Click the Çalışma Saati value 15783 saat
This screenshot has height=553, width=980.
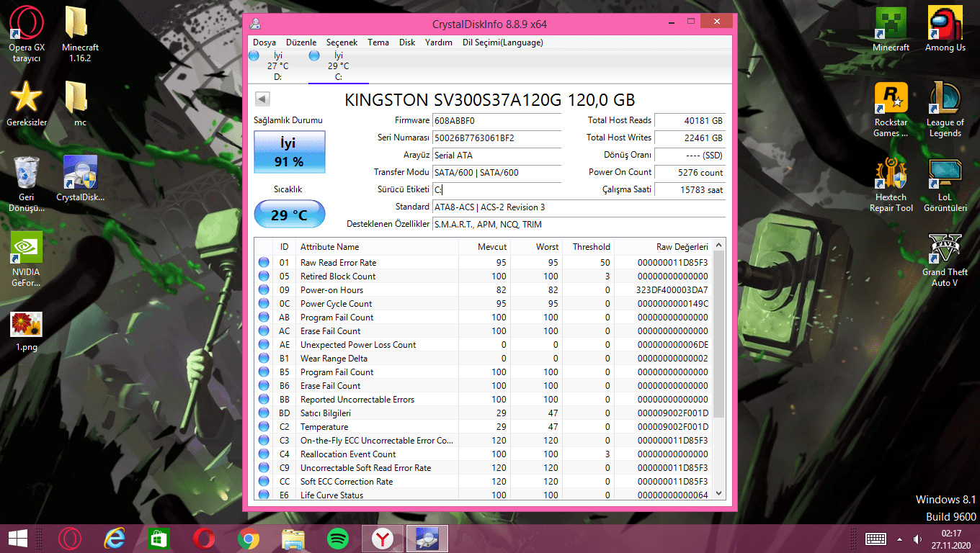coord(690,189)
